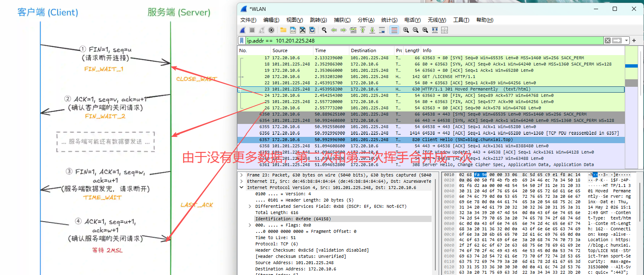This screenshot has width=644, height=275.
Task: Zoom out of the main window text
Action: click(x=415, y=30)
